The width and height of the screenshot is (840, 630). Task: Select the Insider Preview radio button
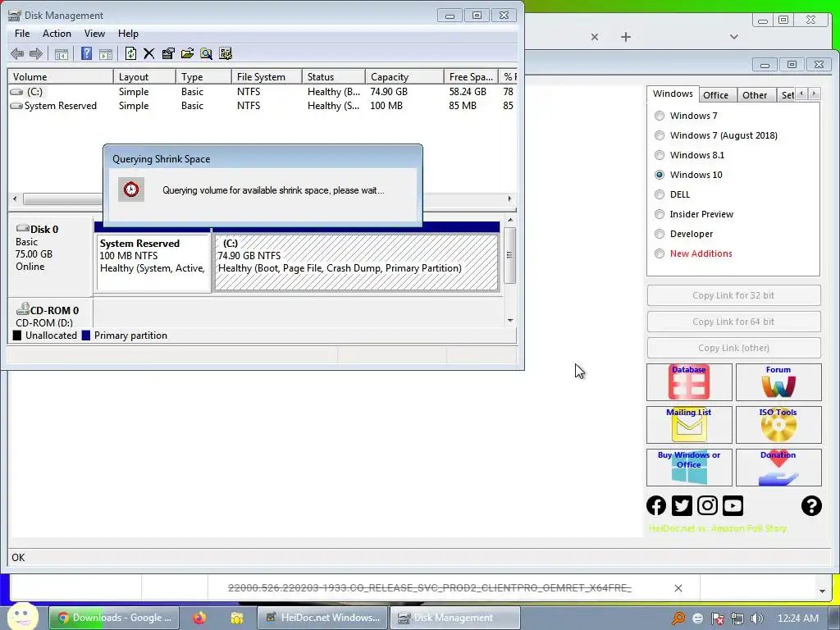[660, 214]
